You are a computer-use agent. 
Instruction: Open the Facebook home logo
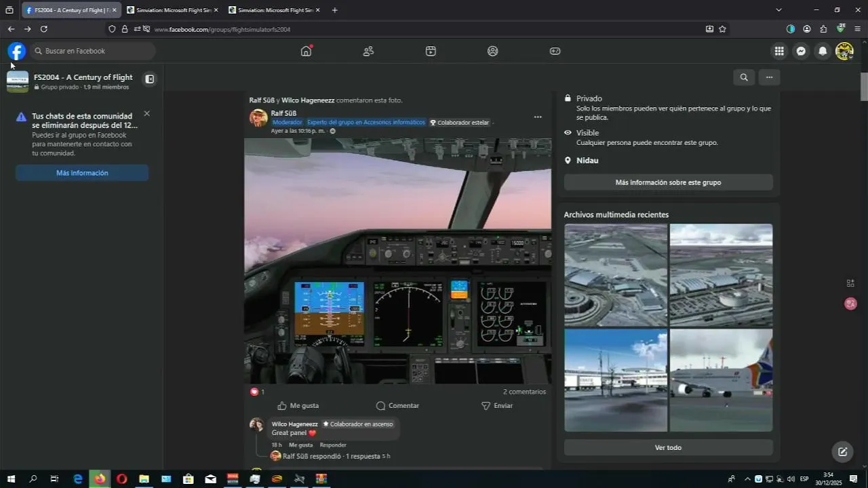pos(16,51)
